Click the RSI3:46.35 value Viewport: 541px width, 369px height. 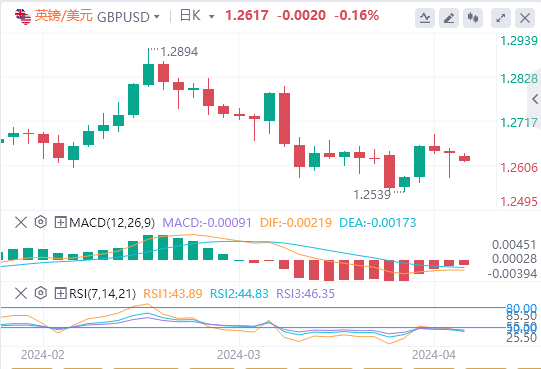306,294
